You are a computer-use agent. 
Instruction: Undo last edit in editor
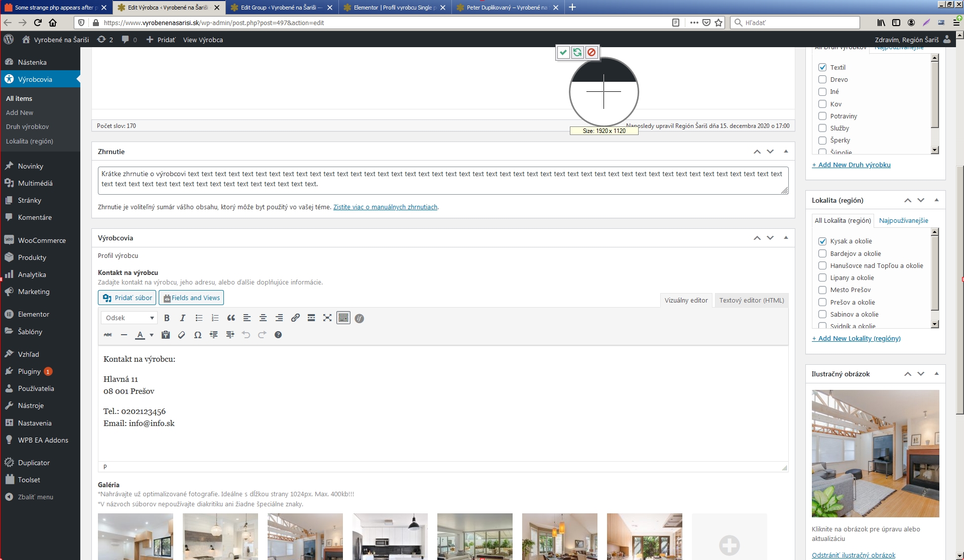(x=246, y=335)
